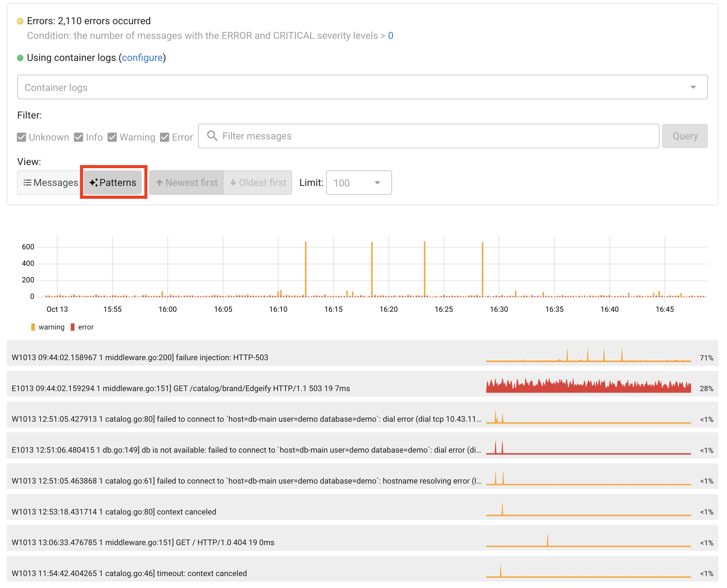Switch to the Messages view
The width and height of the screenshot is (727, 588).
[x=50, y=183]
